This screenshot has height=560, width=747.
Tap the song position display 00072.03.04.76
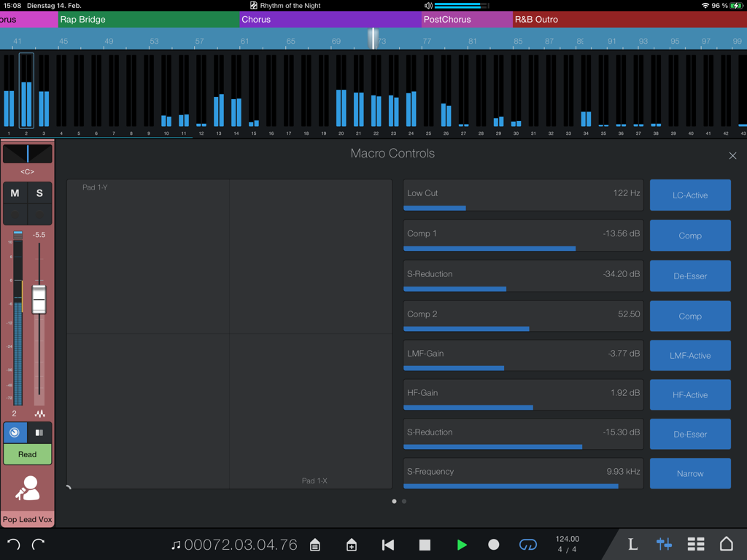point(241,544)
